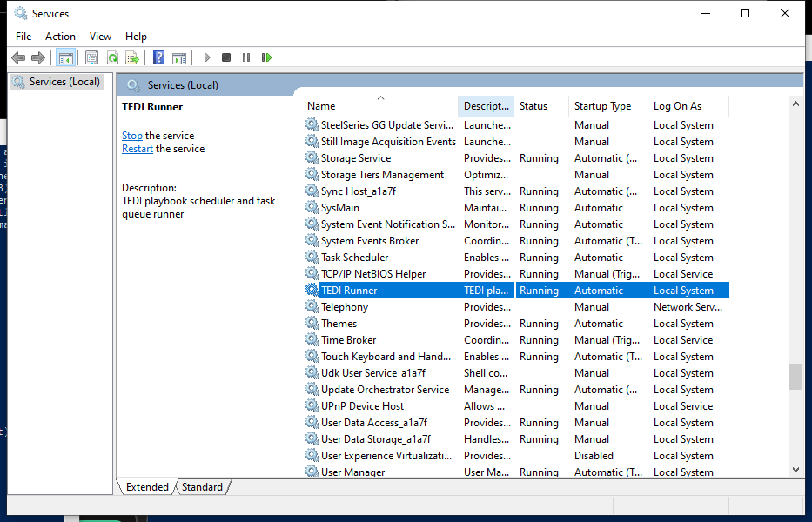
Task: Click Running status in TEDI Runner row
Action: (539, 291)
